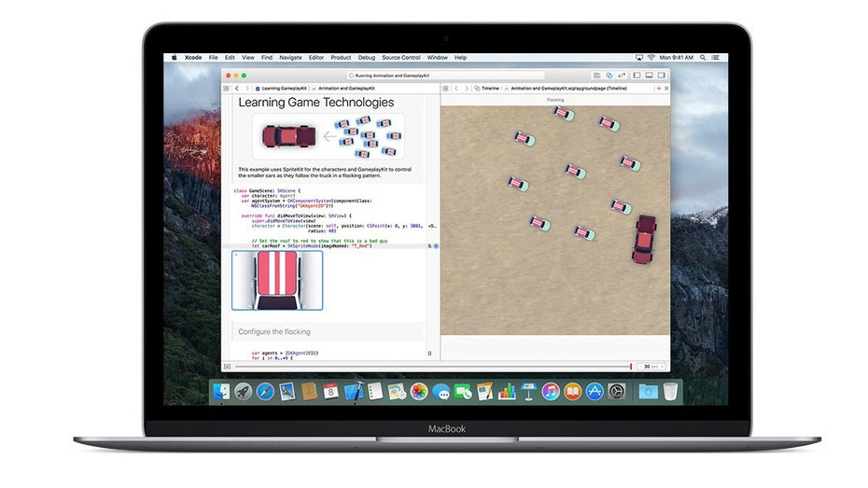
Task: Show the Version editor in Xcode toolbar
Action: tap(622, 76)
